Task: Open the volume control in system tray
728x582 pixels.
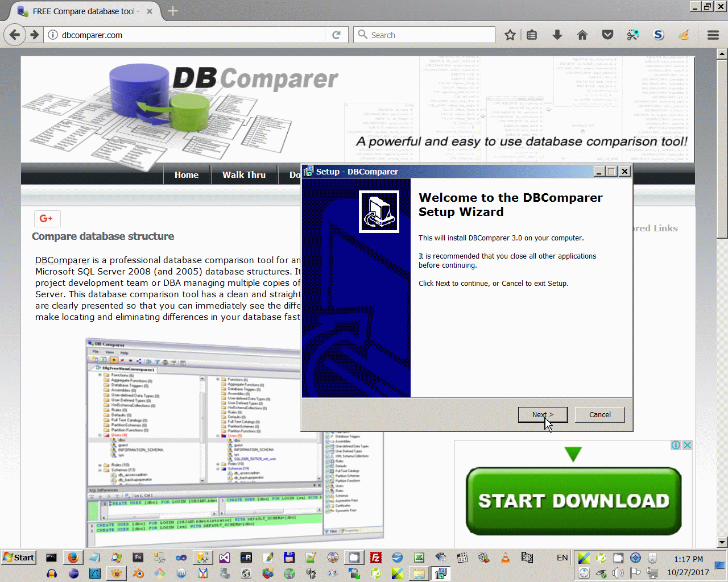Action: coord(618,573)
